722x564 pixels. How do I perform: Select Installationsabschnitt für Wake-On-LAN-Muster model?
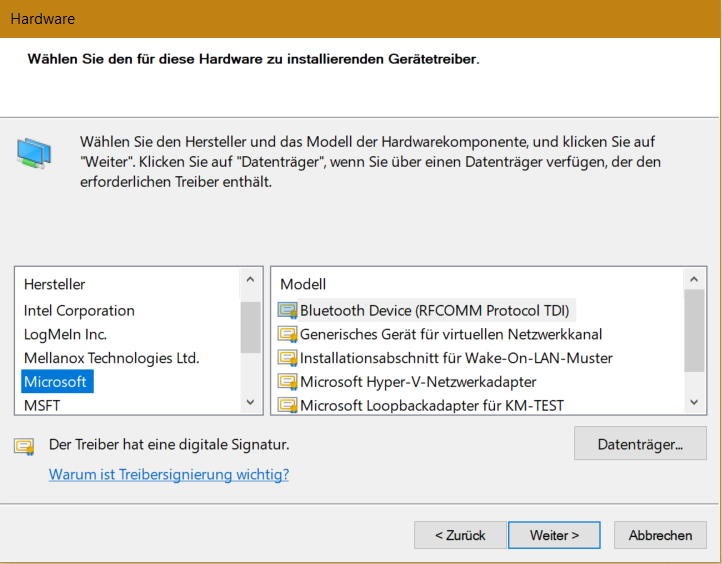point(456,358)
